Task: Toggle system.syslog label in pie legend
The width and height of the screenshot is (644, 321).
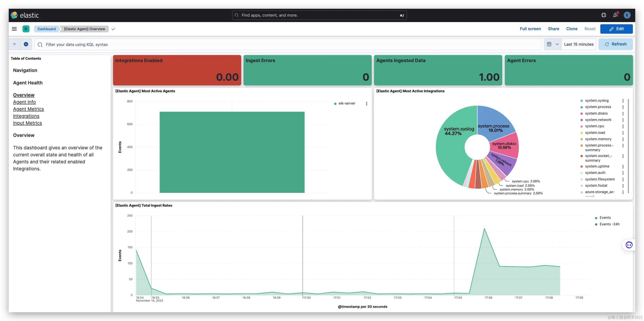Action: point(597,101)
